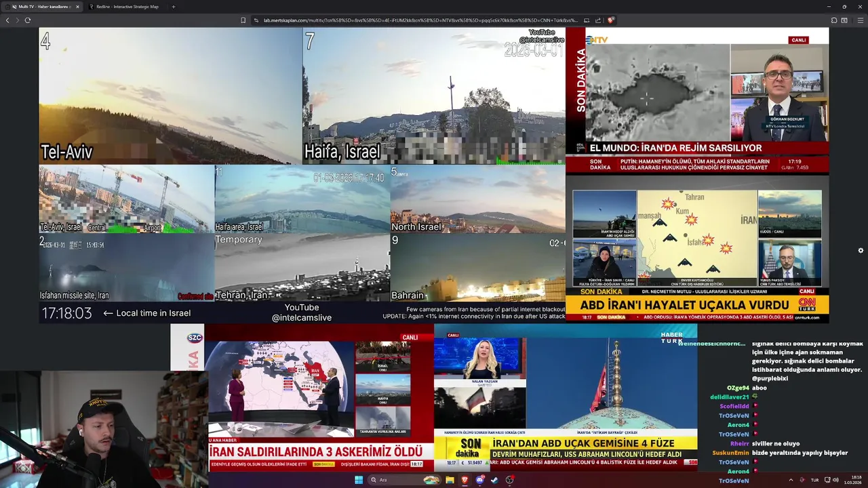
Task: Click the microphone icon in system tray
Action: point(803,480)
